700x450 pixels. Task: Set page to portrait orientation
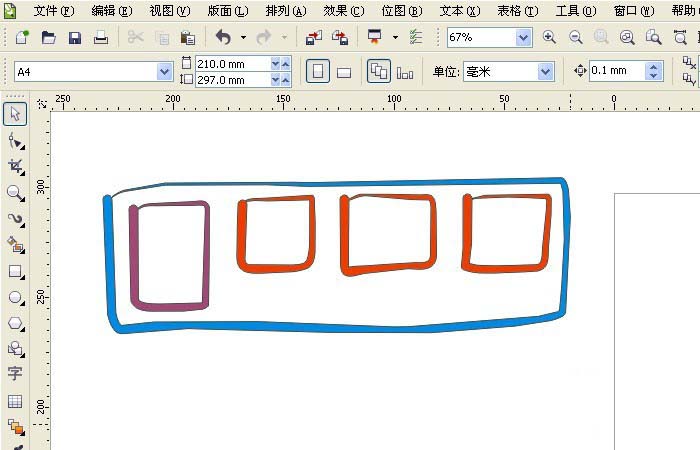click(x=318, y=71)
